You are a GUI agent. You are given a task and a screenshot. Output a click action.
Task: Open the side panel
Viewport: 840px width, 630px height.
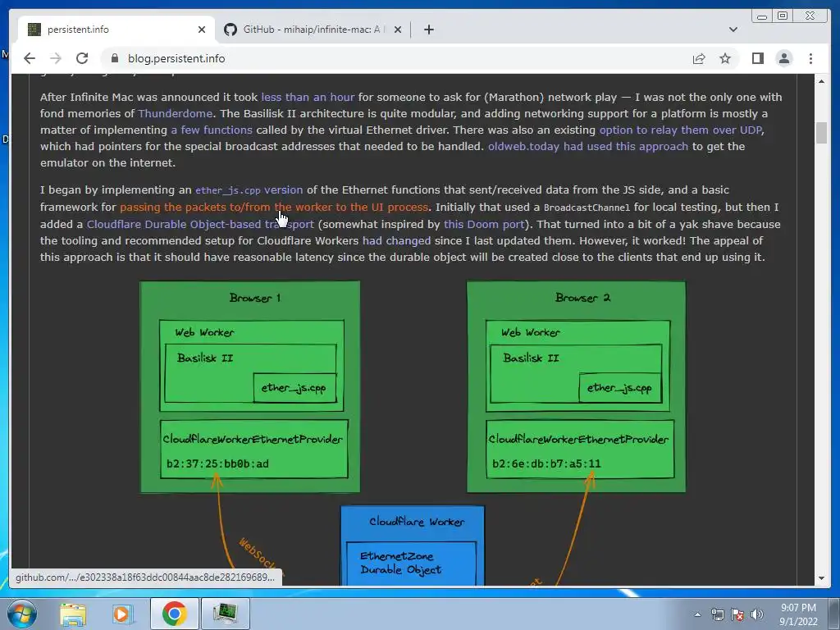click(757, 58)
